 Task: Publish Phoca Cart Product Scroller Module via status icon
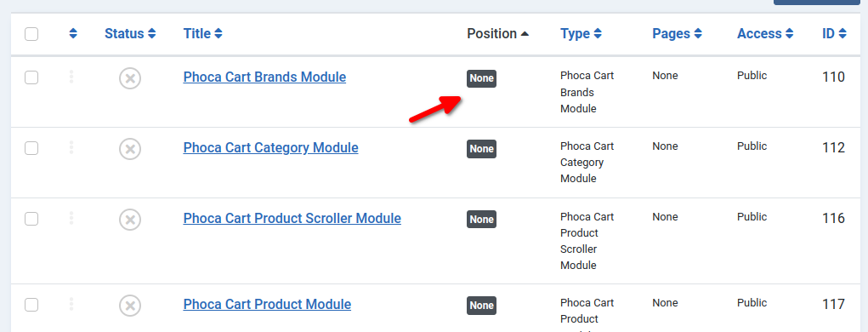click(130, 220)
